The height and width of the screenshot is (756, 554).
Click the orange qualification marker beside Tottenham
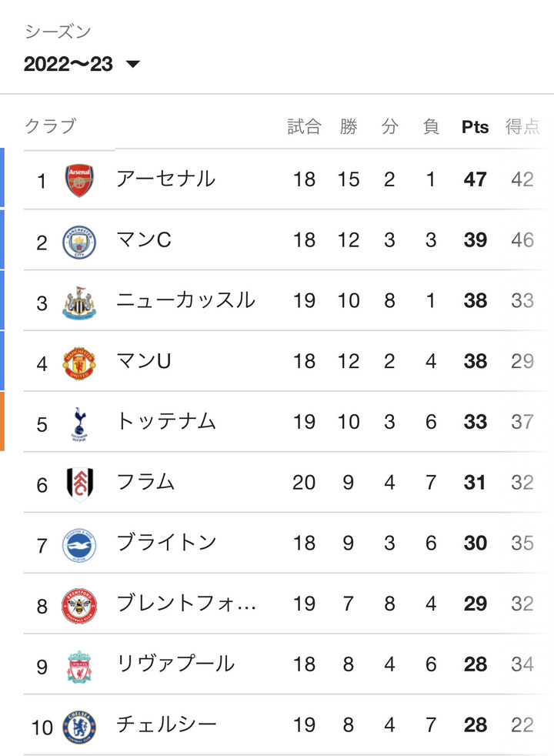point(2,421)
